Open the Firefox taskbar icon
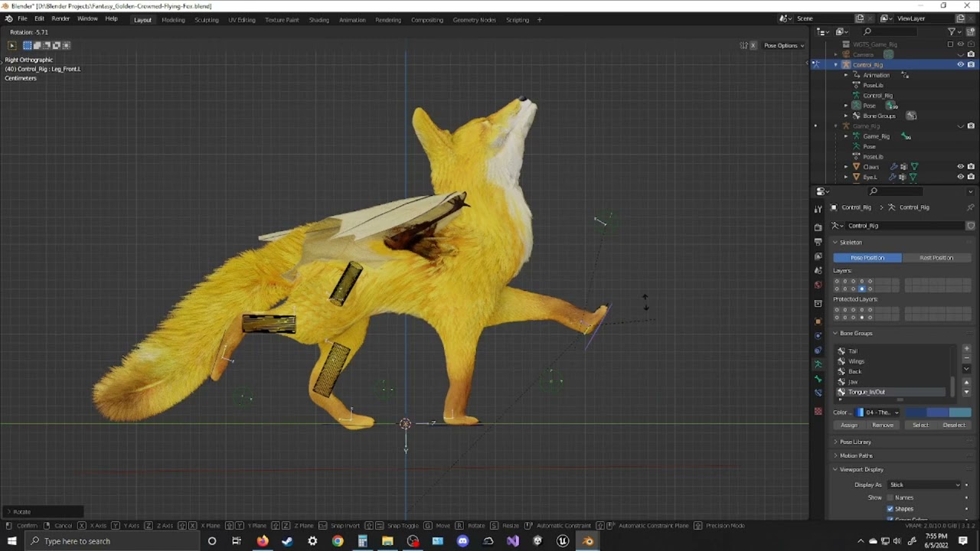 pyautogui.click(x=262, y=541)
